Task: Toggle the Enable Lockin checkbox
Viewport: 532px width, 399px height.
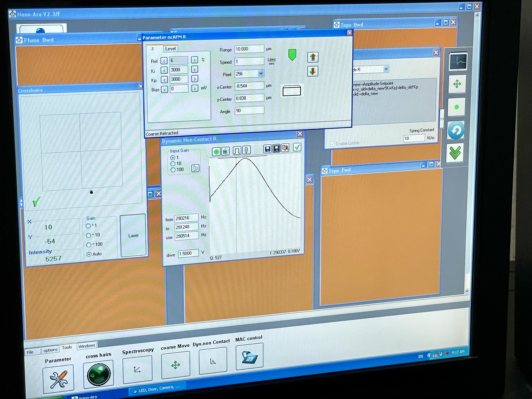Action: pos(333,144)
